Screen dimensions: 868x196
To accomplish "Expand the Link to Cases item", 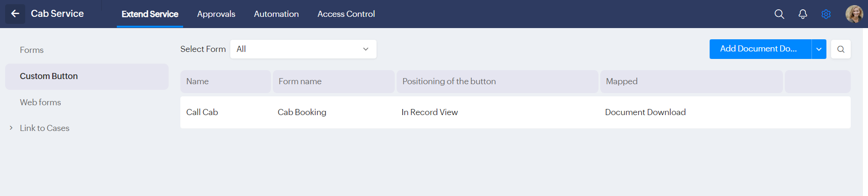I will coord(11,128).
